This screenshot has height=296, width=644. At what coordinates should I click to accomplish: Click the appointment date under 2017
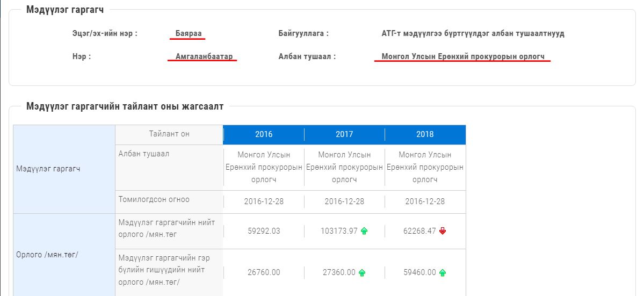pos(344,201)
